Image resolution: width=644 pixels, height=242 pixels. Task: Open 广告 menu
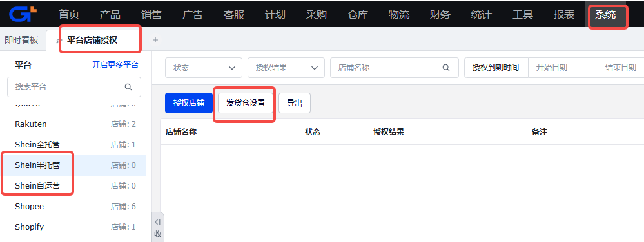tap(193, 15)
